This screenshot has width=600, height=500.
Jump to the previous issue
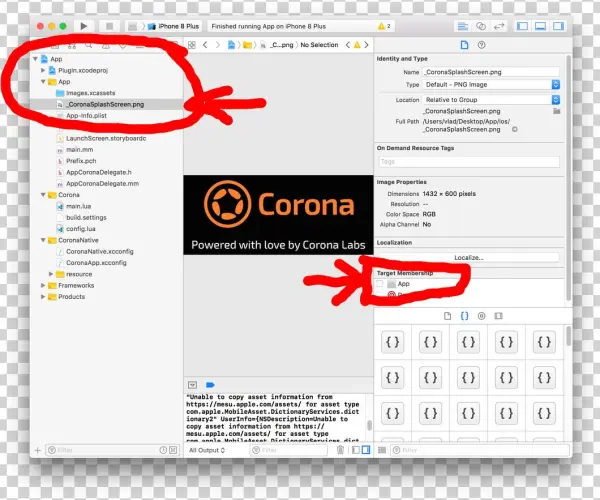coord(347,45)
